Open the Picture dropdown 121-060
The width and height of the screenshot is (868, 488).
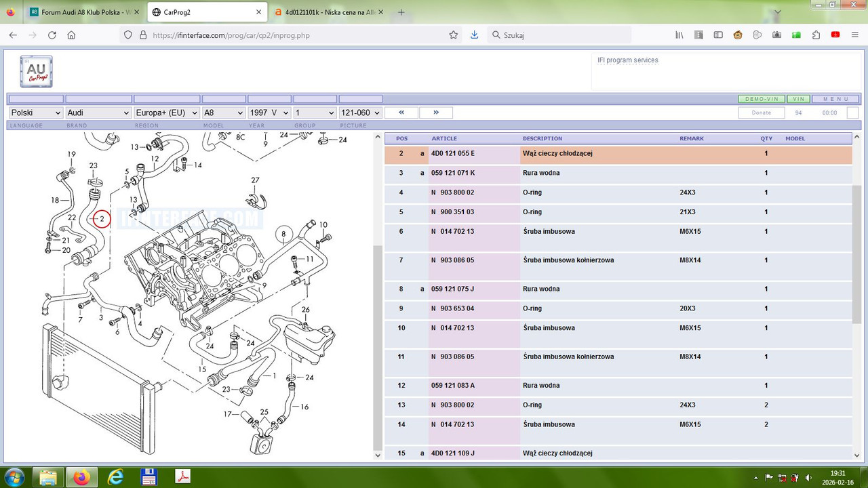coord(360,113)
